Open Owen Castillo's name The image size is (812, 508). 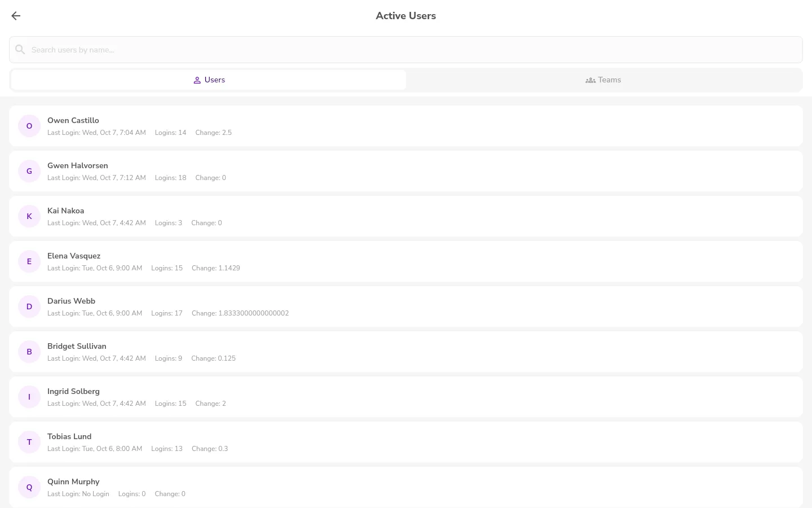click(x=73, y=120)
